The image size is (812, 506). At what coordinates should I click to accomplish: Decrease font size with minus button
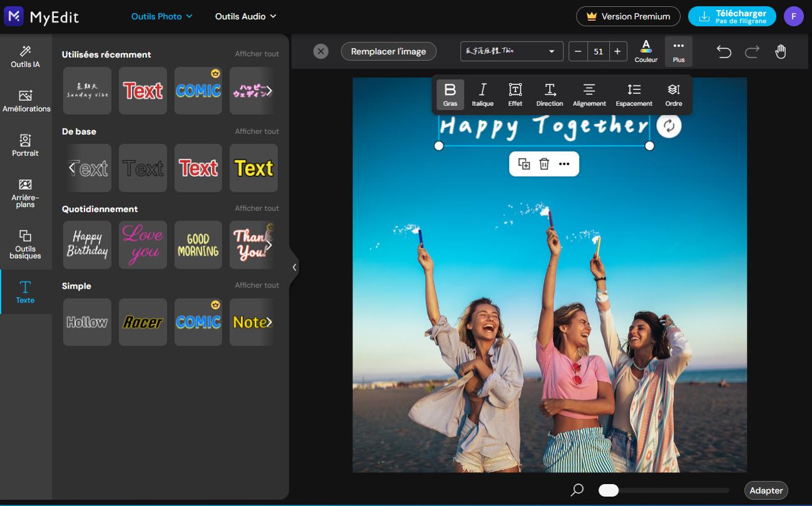click(x=578, y=51)
